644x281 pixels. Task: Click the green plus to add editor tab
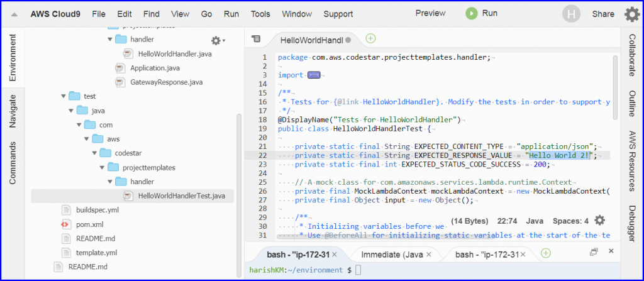tap(370, 38)
